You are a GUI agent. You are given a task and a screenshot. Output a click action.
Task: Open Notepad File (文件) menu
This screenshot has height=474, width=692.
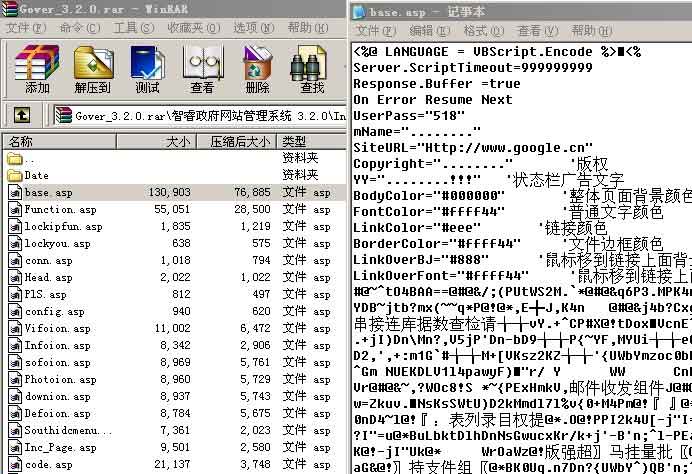tap(376, 31)
